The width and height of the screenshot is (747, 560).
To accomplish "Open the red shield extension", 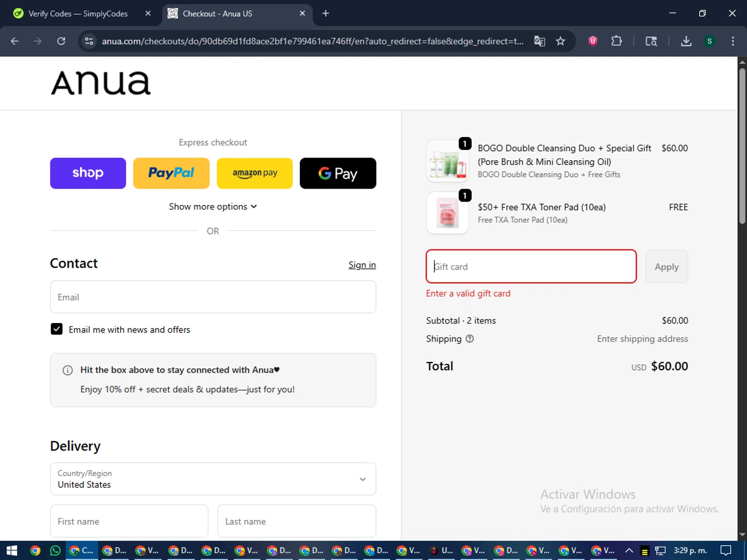I will click(x=593, y=41).
